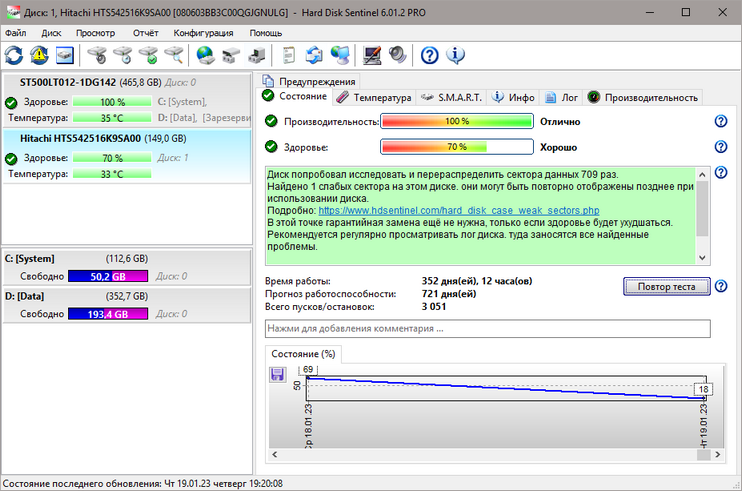Screen dimensions: 742x491
Task: Click the disk with clock toolbar icon
Action: (x=123, y=55)
